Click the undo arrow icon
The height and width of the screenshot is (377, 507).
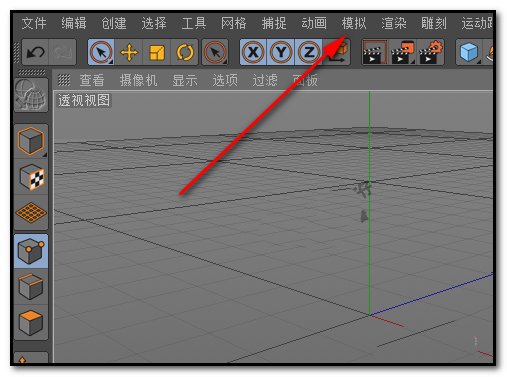pyautogui.click(x=35, y=52)
